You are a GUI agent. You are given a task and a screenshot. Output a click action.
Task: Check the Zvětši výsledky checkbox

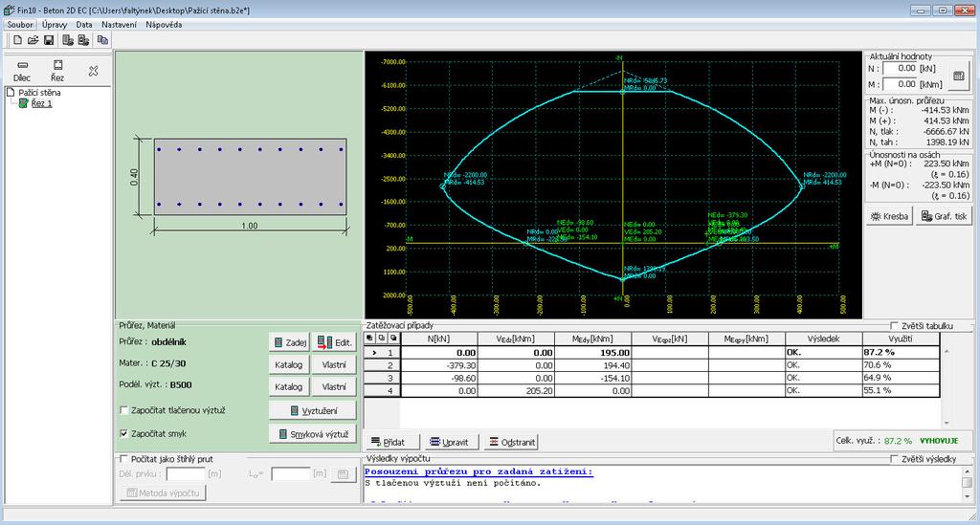point(895,459)
